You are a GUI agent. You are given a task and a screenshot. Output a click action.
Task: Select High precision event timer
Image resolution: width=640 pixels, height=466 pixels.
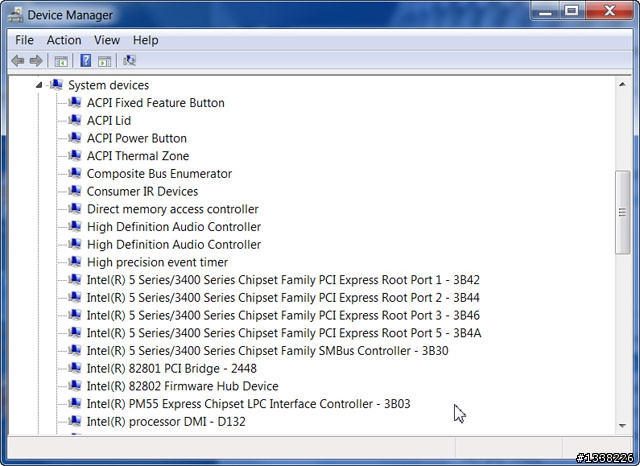click(157, 262)
